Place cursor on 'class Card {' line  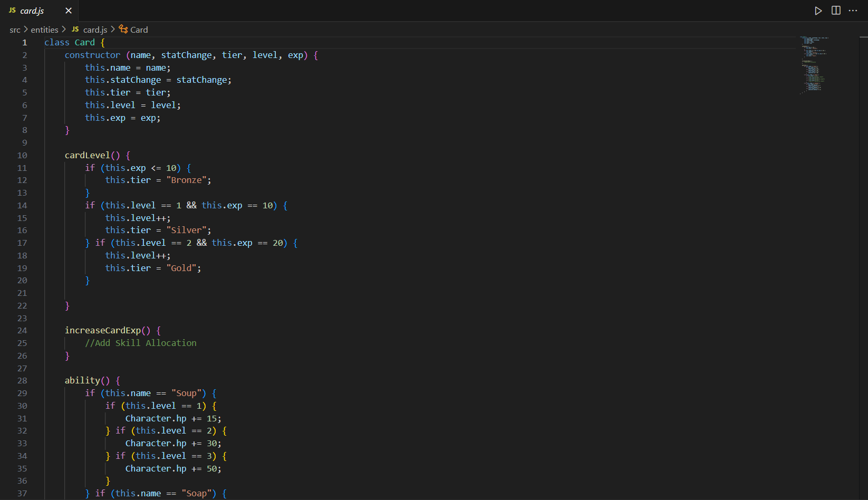pos(74,42)
